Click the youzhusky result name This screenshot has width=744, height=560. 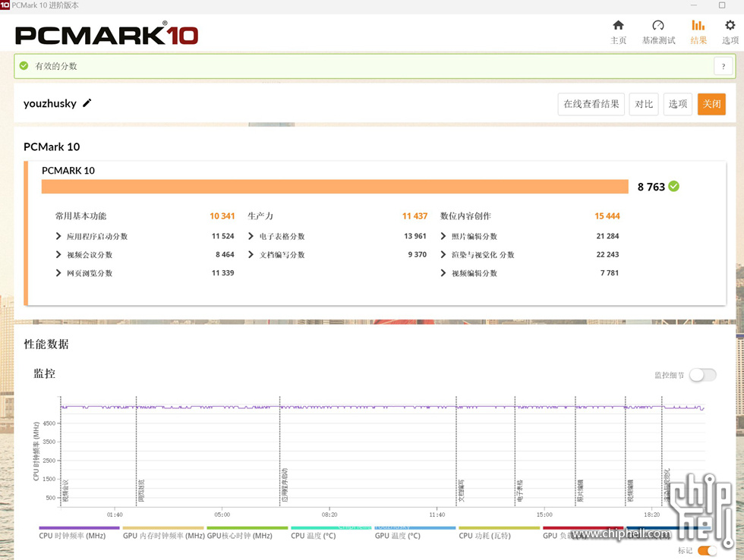50,103
